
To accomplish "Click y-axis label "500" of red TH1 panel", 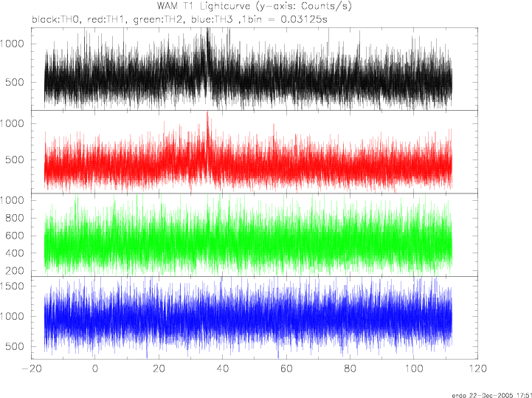I will (x=15, y=159).
